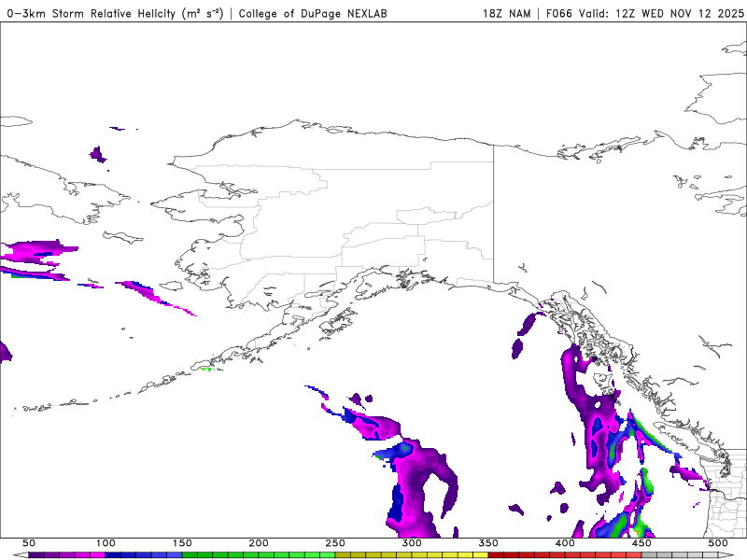Click the '50' scale label
The image size is (747, 560).
29,543
